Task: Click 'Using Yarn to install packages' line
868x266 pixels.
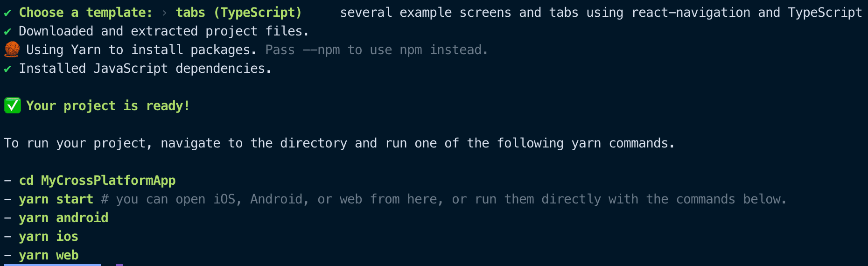Action: [x=141, y=50]
